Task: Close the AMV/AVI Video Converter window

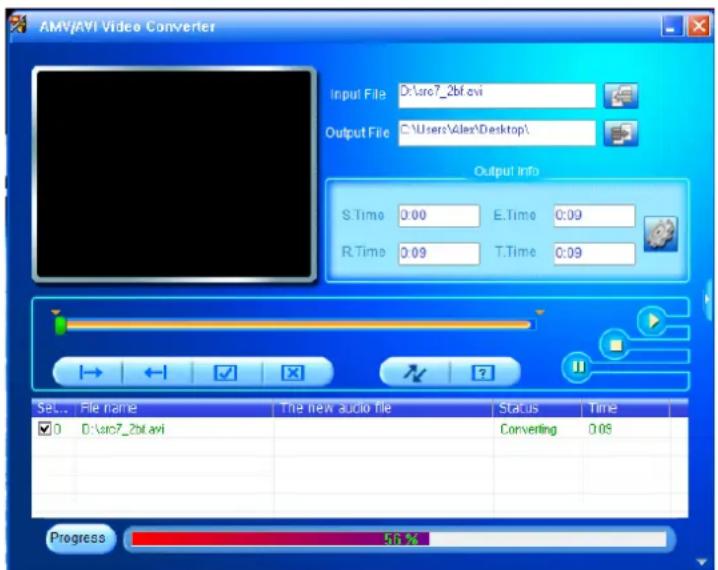Action: click(698, 26)
